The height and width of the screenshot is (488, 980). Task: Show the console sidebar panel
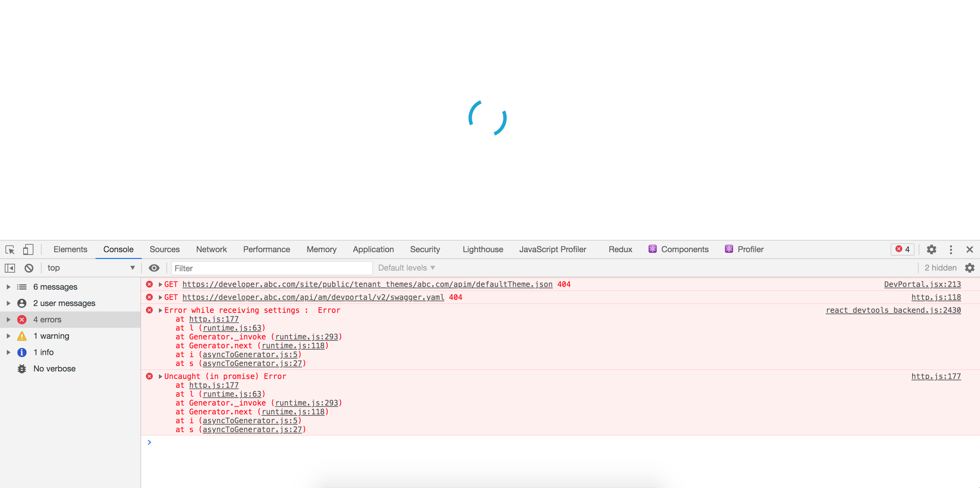10,268
